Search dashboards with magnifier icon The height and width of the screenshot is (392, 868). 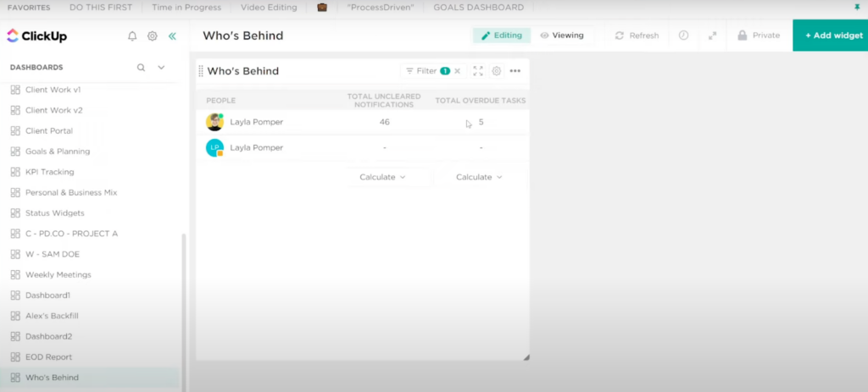pos(142,68)
